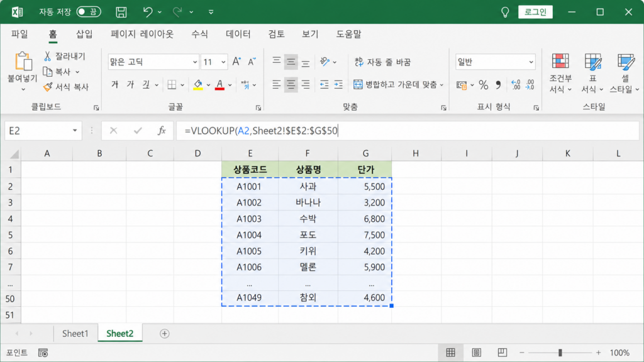The image size is (644, 362).
Task: Click the red font color swatch
Action: point(219,85)
